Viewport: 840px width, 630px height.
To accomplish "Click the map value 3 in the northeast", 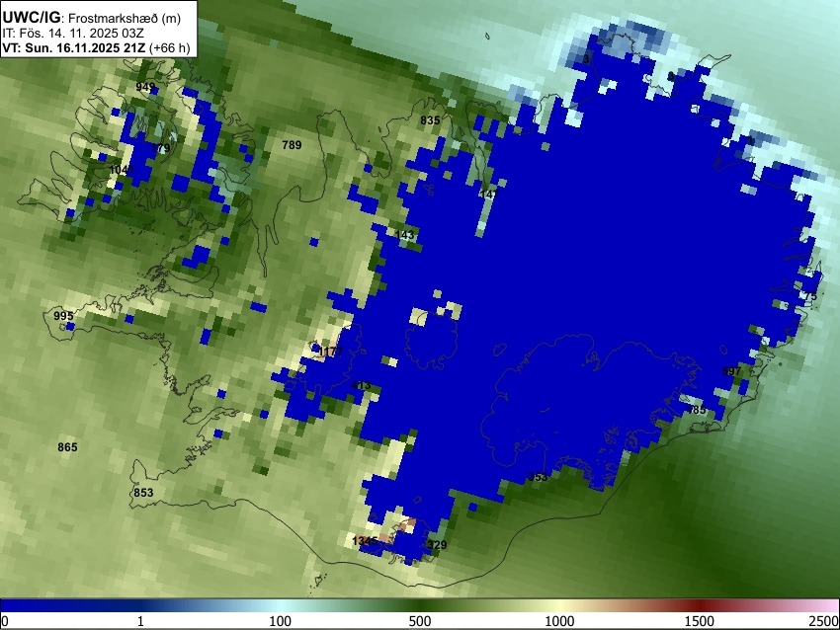I will point(586,59).
